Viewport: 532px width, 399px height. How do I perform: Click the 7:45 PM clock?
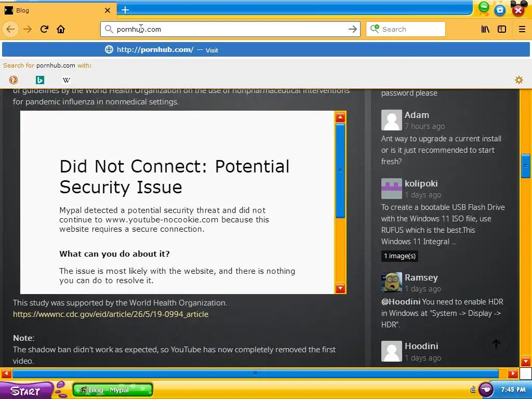click(513, 390)
